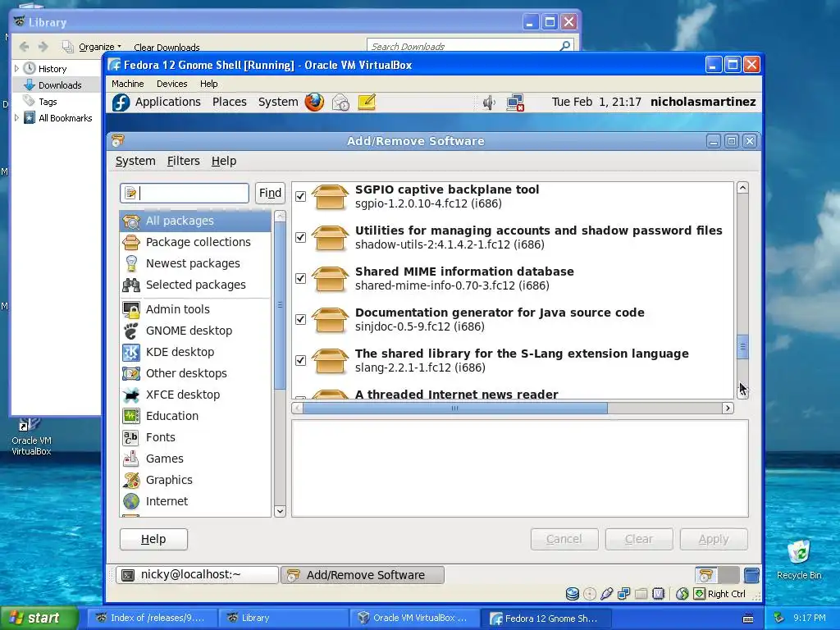Screen dimensions: 840x630
Task: Expand All Bookmarks in the Library window
Action: tap(16, 118)
